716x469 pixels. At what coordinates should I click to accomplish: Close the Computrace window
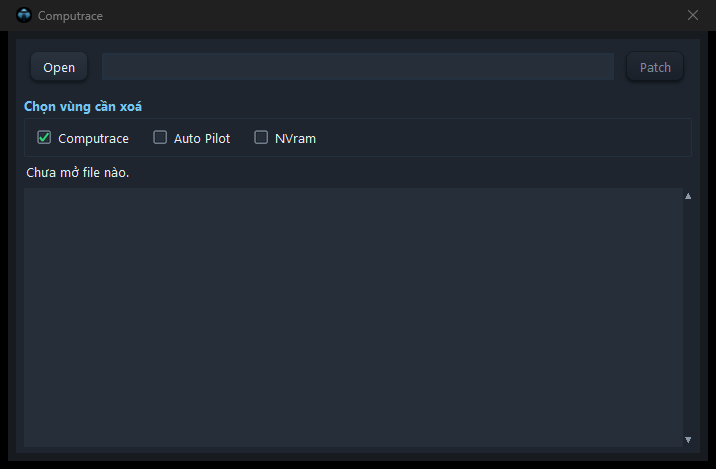[693, 15]
